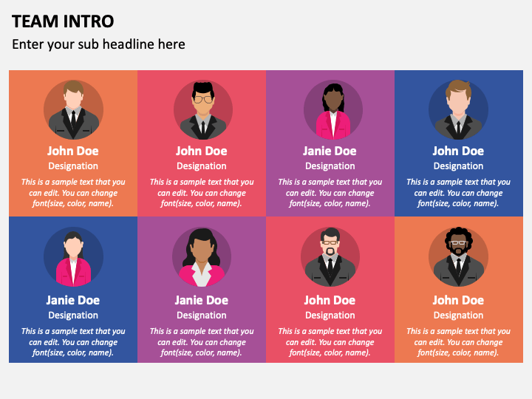Click the light-brown-haired man avatar in the top blue card
The width and height of the screenshot is (532, 399).
(458, 109)
